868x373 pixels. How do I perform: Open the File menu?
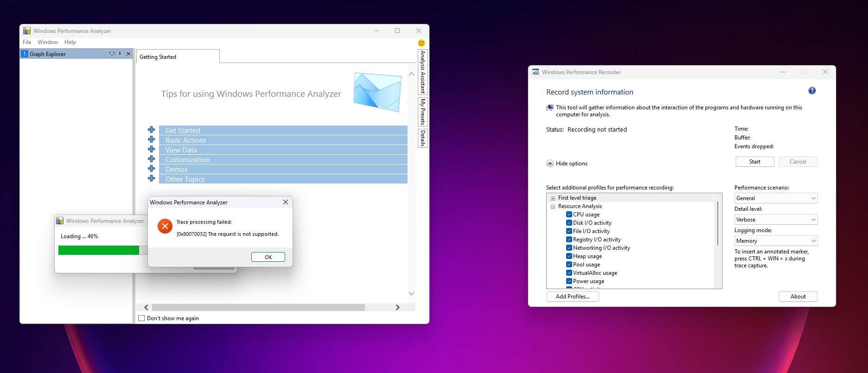27,42
